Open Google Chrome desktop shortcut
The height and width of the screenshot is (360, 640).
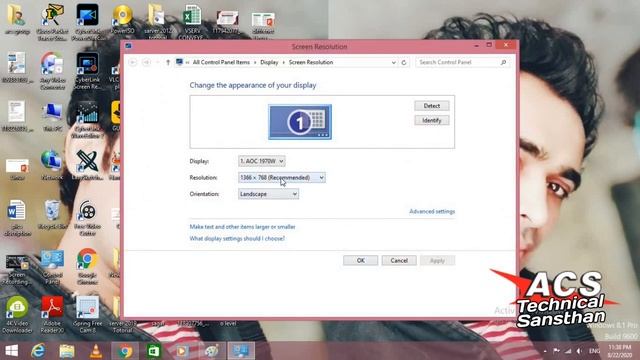point(87,266)
